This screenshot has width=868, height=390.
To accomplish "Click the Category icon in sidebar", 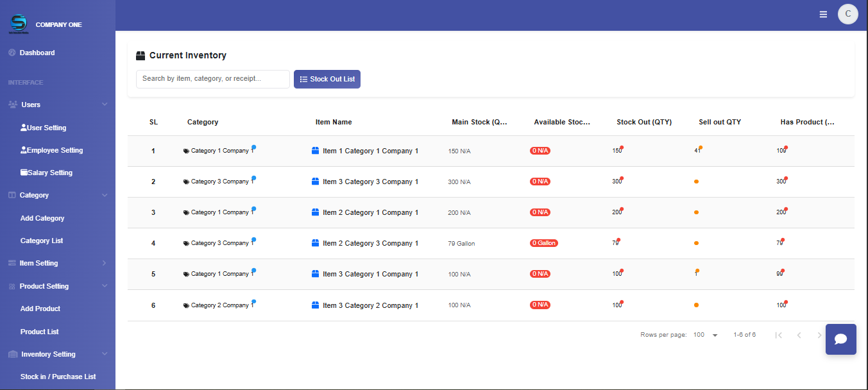I will tap(12, 195).
